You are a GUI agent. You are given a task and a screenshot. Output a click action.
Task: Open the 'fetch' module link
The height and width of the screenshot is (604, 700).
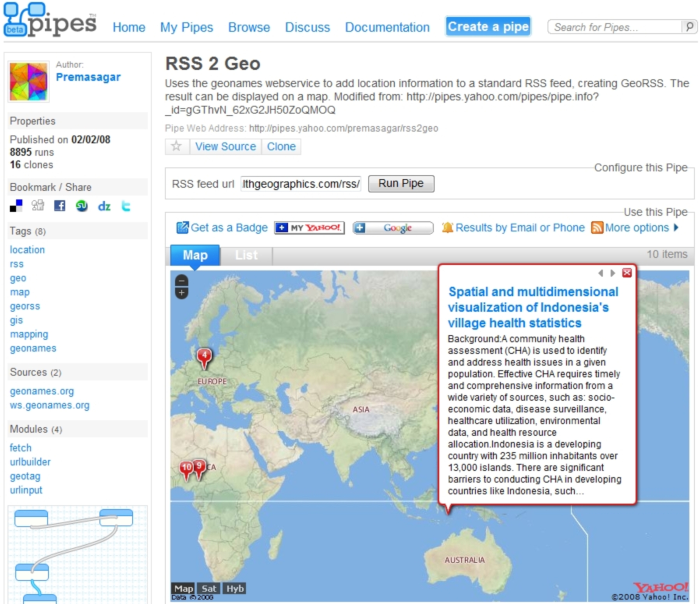point(21,448)
